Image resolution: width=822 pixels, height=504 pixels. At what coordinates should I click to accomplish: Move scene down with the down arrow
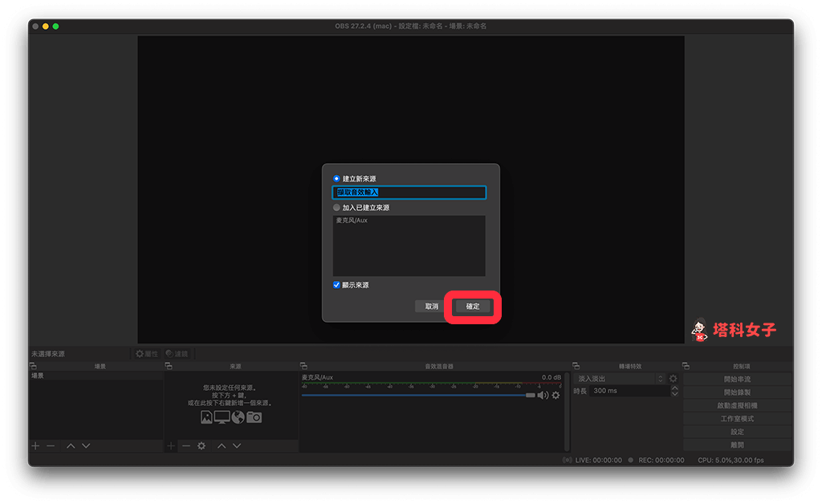coord(86,445)
